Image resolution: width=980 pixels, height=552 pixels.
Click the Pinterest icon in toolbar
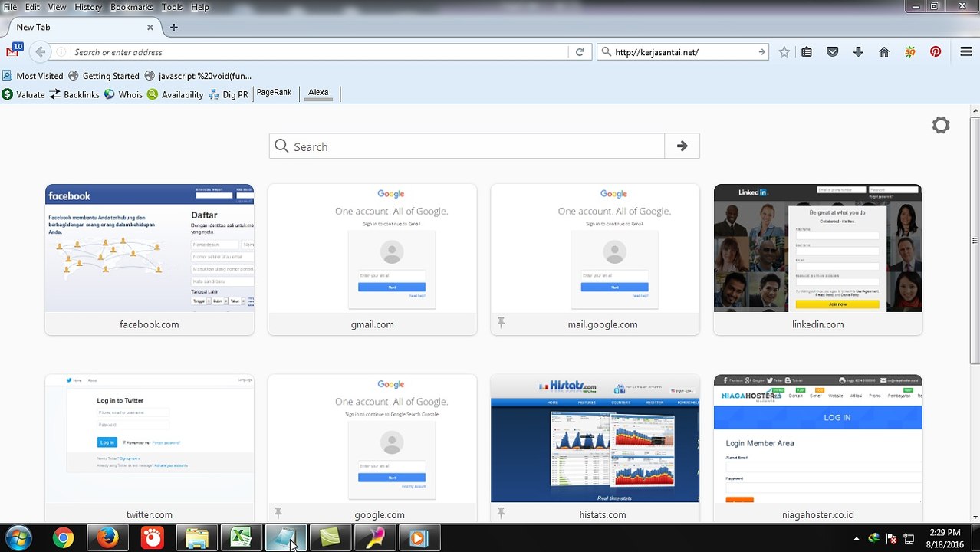coord(936,52)
